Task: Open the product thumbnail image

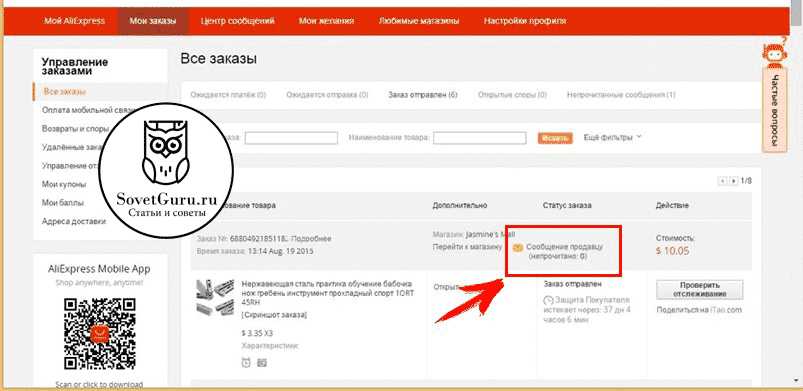Action: (214, 297)
